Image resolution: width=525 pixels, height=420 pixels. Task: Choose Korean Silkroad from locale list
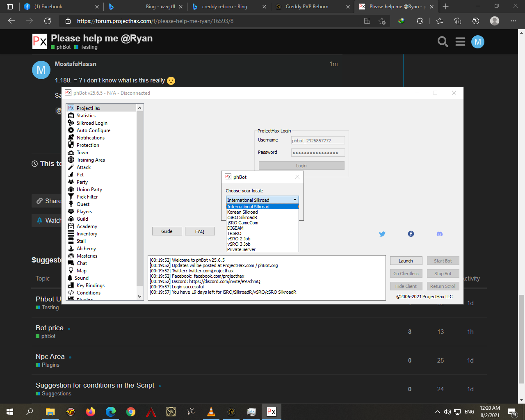242,212
